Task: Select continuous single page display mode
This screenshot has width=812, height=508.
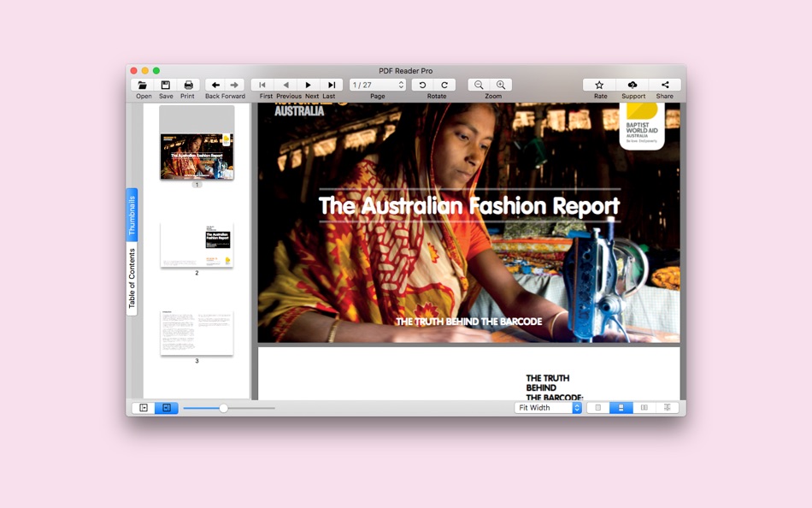Action: tap(621, 408)
